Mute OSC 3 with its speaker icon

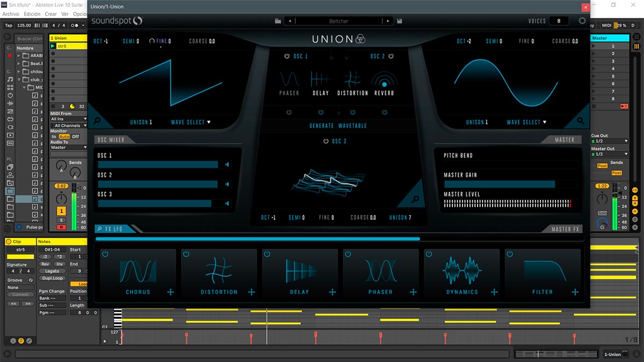[227, 203]
